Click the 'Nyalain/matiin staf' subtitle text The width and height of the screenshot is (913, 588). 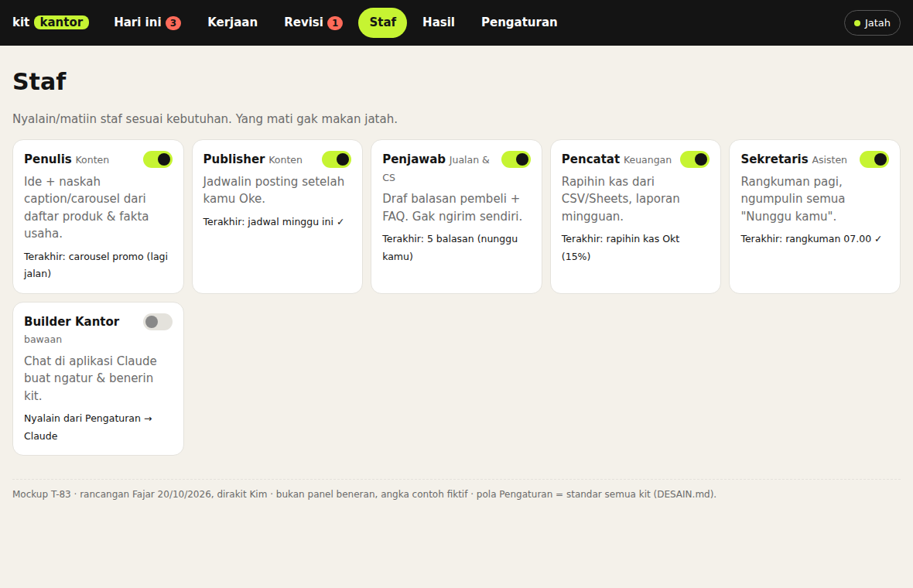coord(205,119)
